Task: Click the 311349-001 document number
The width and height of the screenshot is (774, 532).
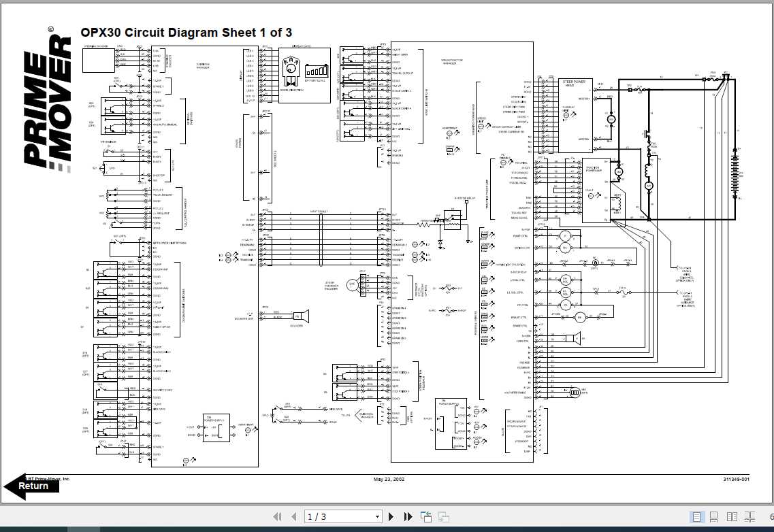Action: click(x=736, y=479)
